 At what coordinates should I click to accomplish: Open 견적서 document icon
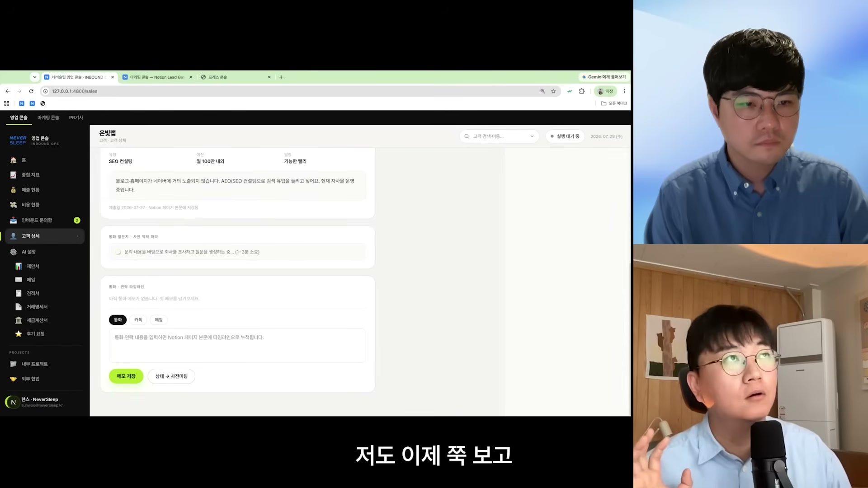(19, 293)
